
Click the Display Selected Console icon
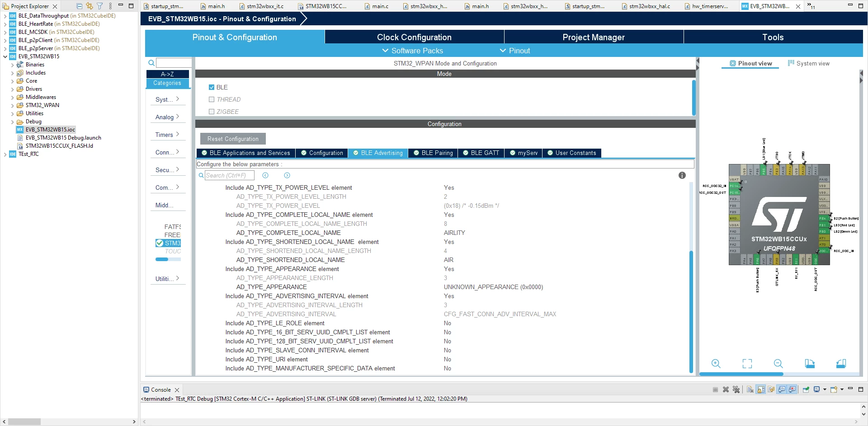pos(817,389)
